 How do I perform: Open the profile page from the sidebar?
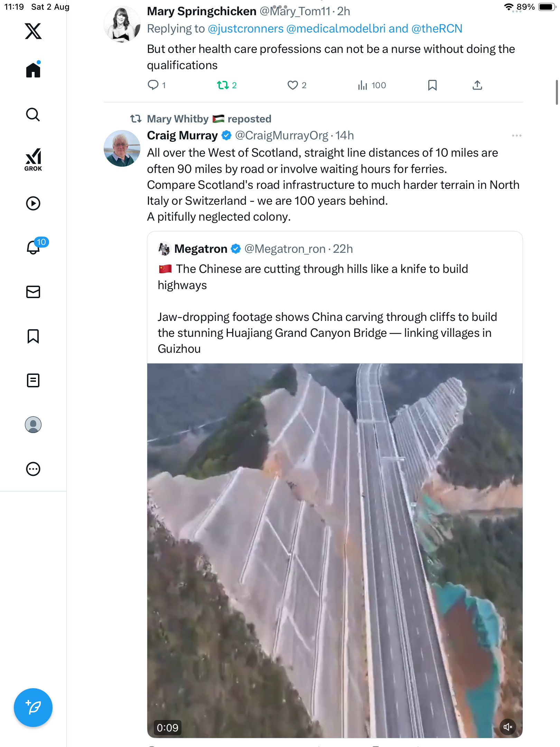[33, 425]
